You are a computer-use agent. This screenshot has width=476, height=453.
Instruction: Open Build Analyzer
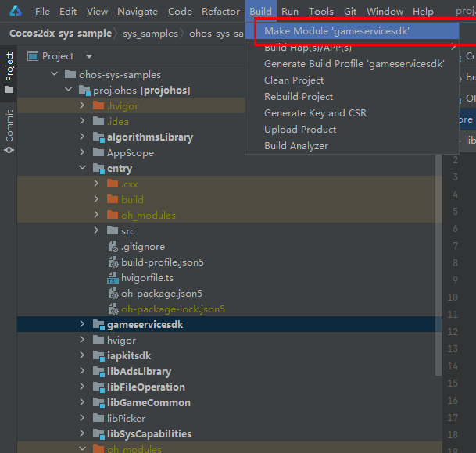(x=353, y=146)
